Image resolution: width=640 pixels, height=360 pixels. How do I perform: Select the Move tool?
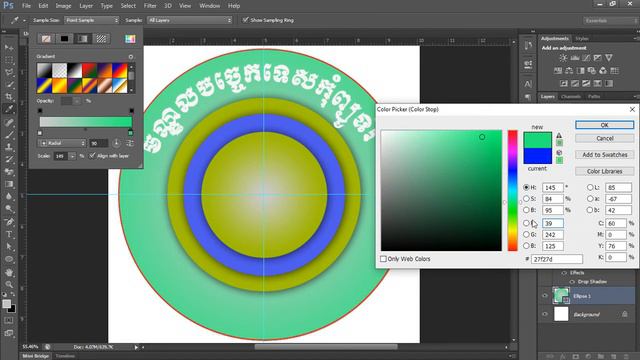coord(9,48)
